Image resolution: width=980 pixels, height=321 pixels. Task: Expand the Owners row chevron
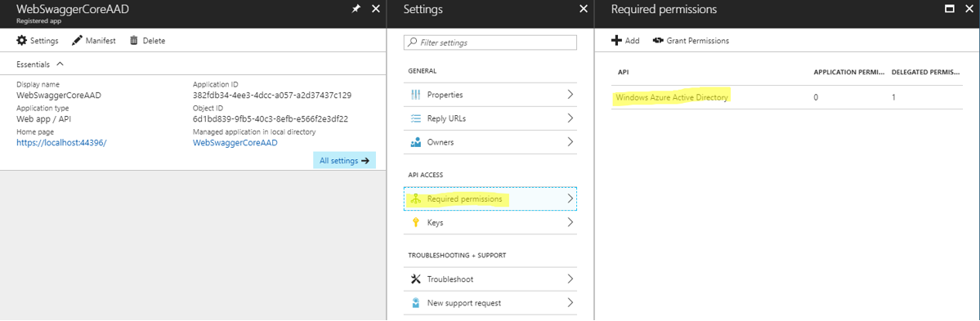point(570,142)
